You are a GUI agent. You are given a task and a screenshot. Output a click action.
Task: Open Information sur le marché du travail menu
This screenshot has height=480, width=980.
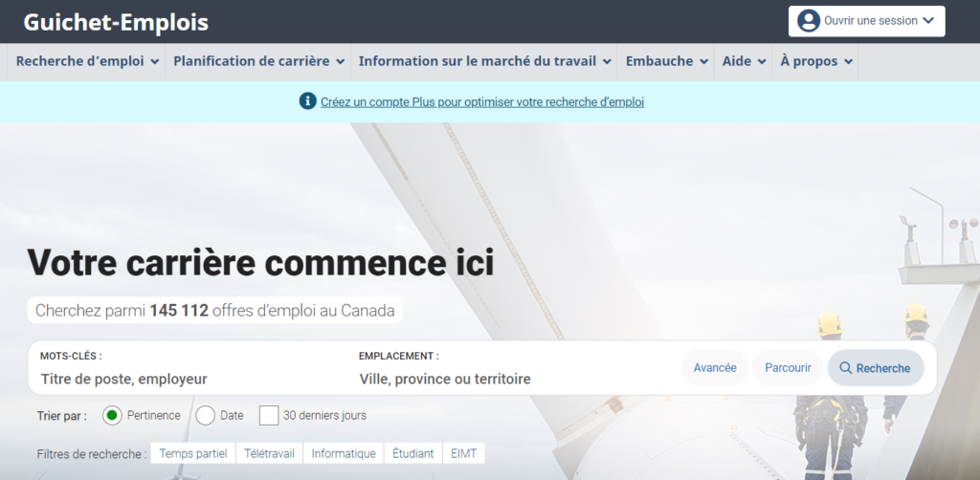(x=484, y=61)
